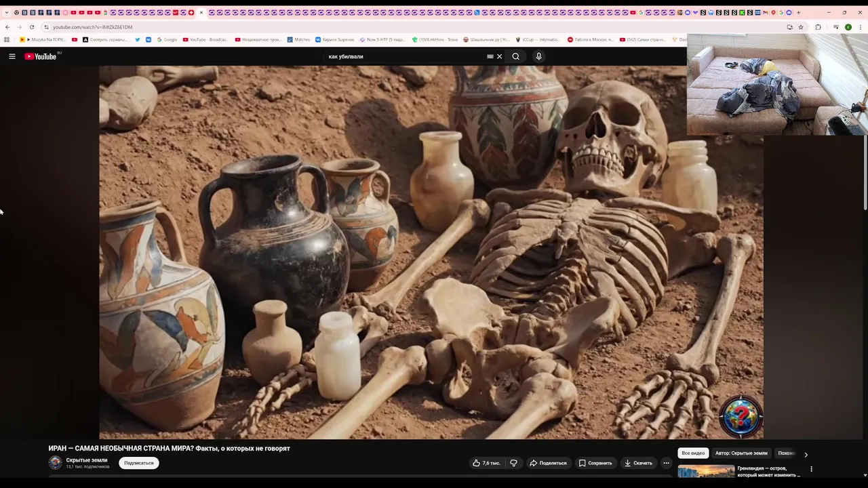Open the on-screen keyboard icon in search box
The height and width of the screenshot is (488, 868).
pos(490,56)
